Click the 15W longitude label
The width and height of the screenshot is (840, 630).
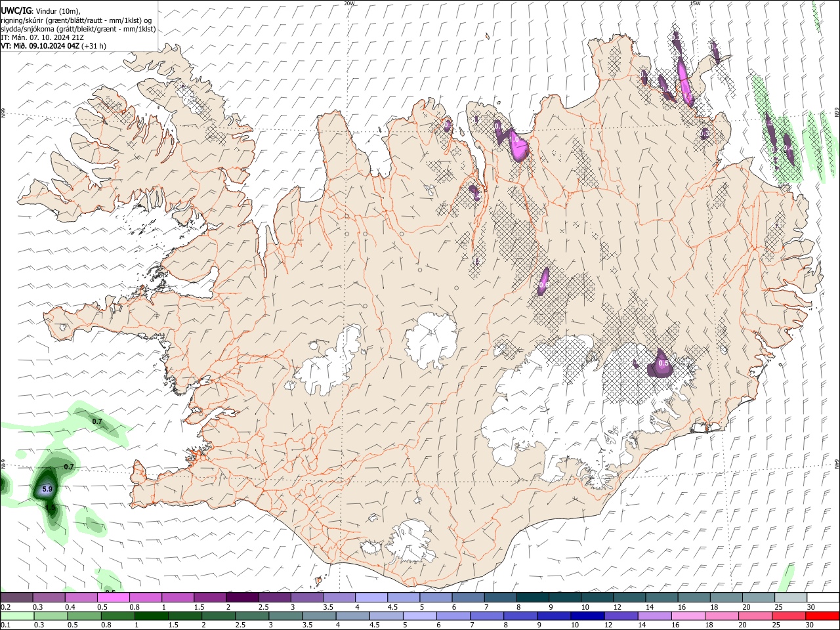[x=695, y=3]
